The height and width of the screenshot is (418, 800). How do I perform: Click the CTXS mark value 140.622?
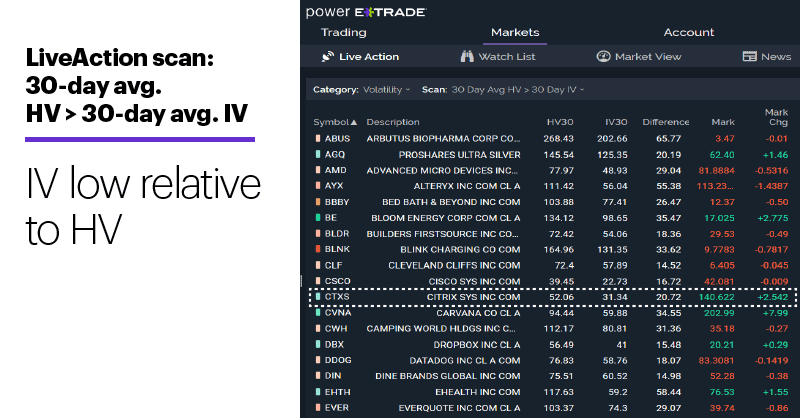tap(717, 297)
